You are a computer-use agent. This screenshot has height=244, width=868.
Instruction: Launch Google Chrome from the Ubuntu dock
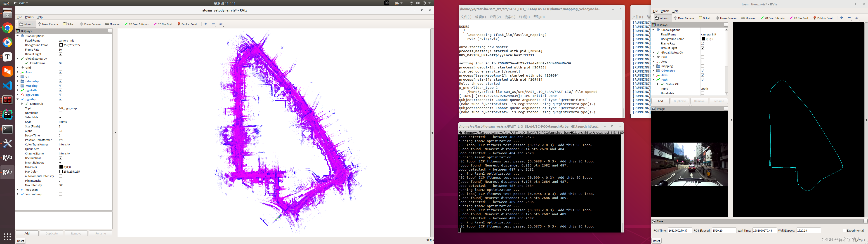7,28
